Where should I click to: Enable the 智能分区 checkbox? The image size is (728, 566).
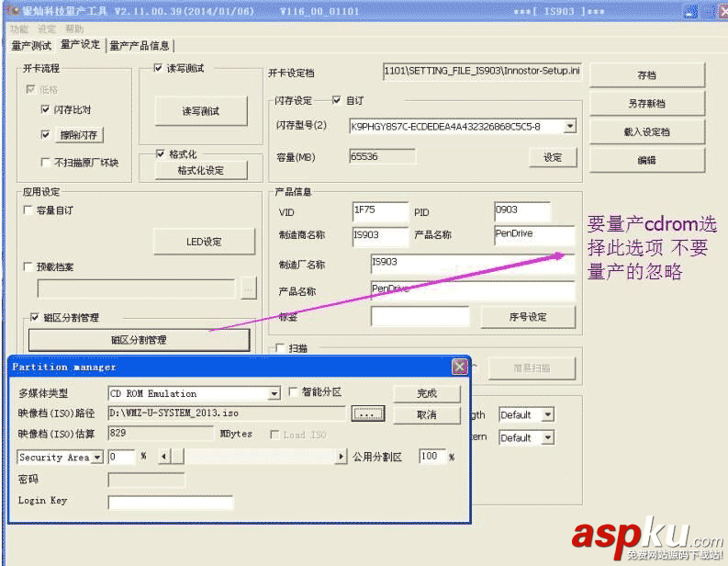[293, 391]
